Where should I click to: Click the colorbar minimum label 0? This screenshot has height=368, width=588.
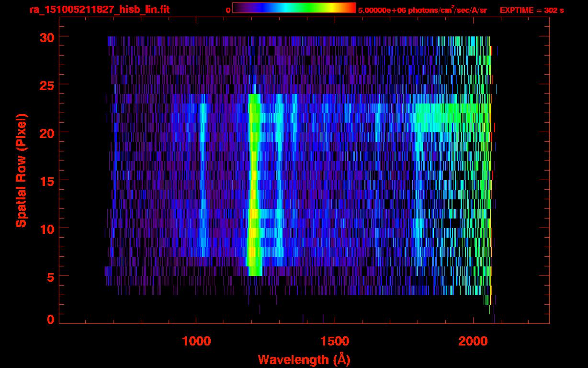pos(228,10)
